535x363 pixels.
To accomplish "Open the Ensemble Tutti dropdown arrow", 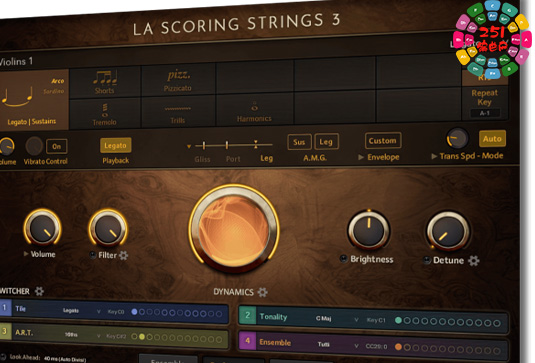I will click(356, 346).
